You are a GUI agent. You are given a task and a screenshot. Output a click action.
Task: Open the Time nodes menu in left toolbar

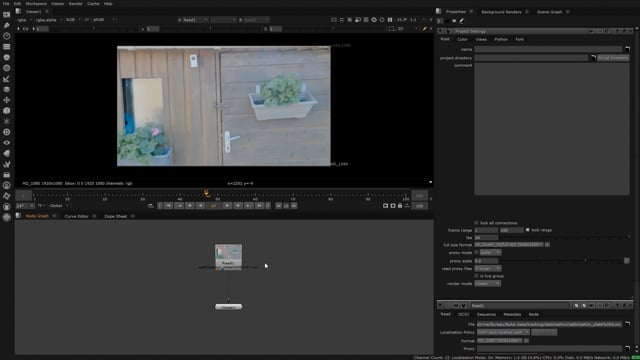click(7, 36)
